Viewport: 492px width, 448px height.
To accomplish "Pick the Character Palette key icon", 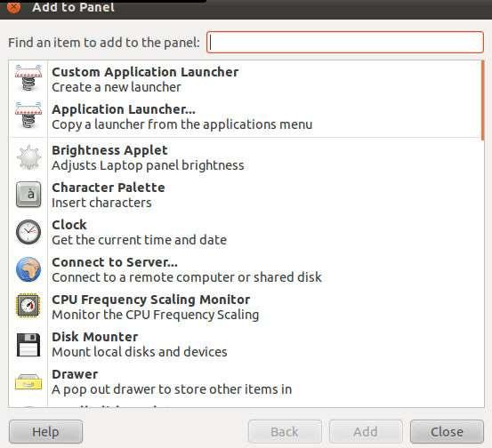I will [x=28, y=195].
